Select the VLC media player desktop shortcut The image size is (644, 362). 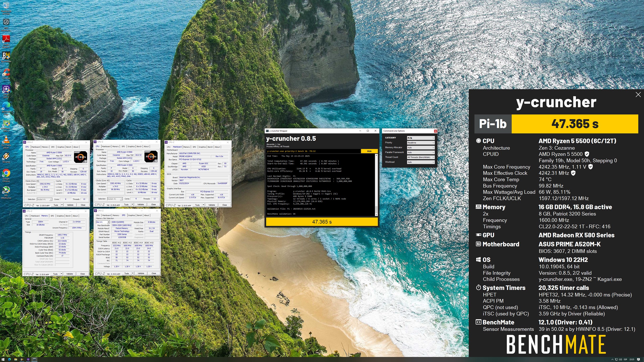click(6, 142)
